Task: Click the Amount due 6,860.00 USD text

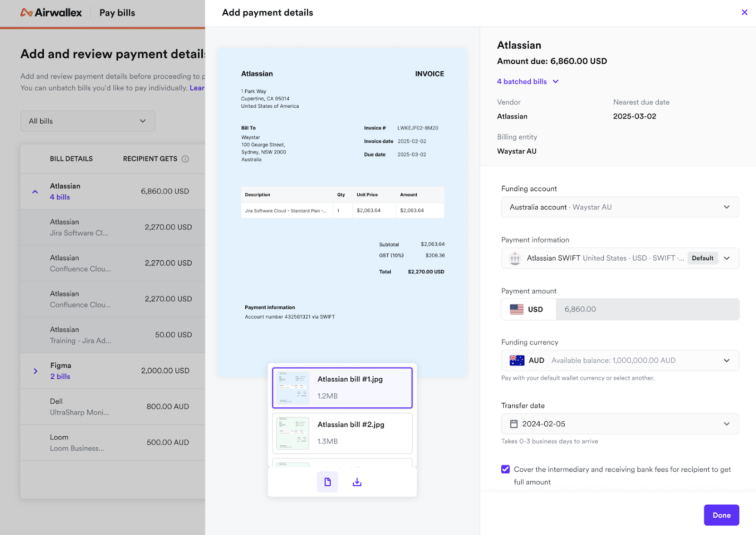Action: click(552, 61)
